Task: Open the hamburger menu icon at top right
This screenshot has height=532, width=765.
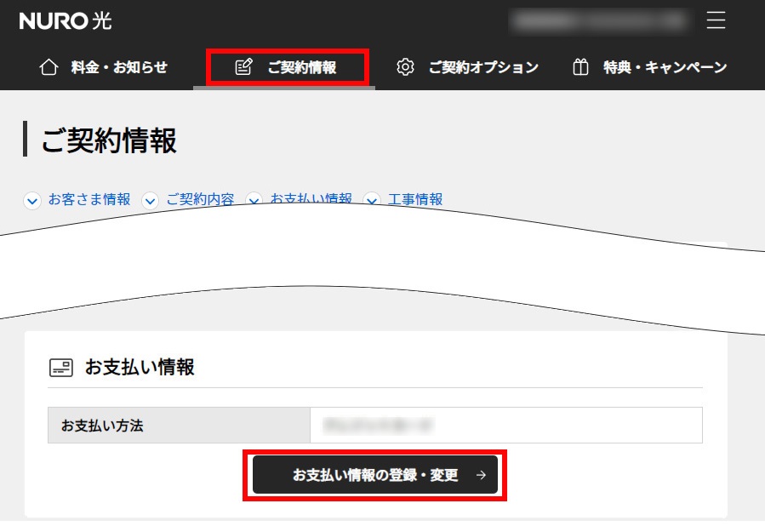Action: pos(716,21)
